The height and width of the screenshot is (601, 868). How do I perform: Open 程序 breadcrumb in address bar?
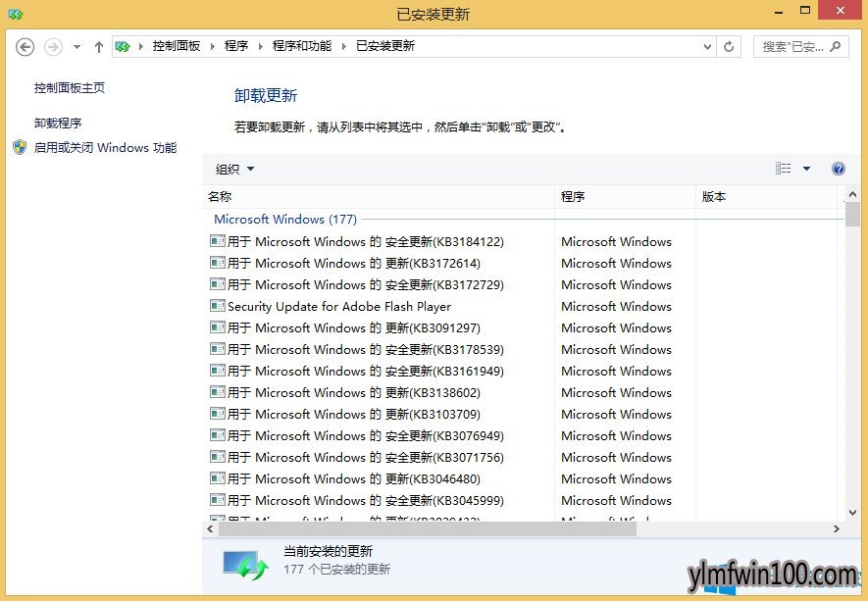click(x=235, y=46)
